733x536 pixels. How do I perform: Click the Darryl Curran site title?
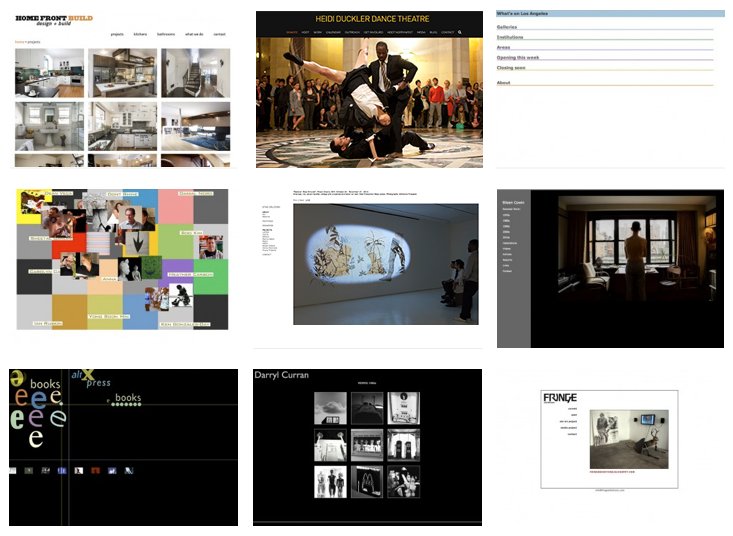pyautogui.click(x=281, y=376)
